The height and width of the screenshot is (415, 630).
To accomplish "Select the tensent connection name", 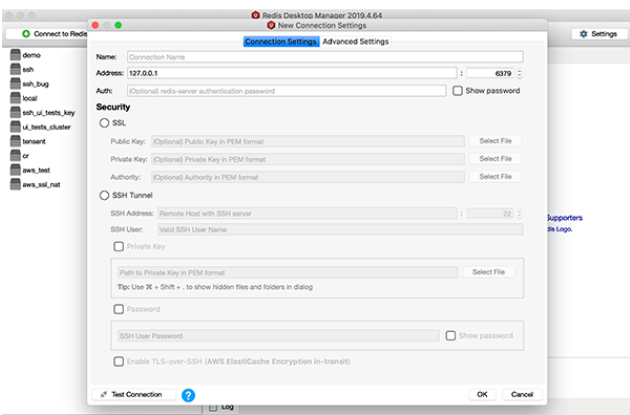I will click(x=34, y=141).
